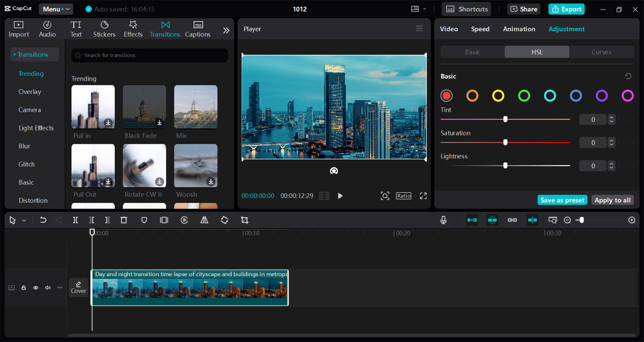
Task: Select the Glitch transitions category
Action: pyautogui.click(x=27, y=164)
